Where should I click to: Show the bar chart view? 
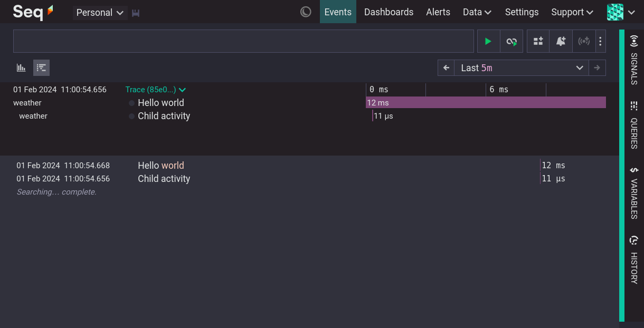tap(21, 67)
